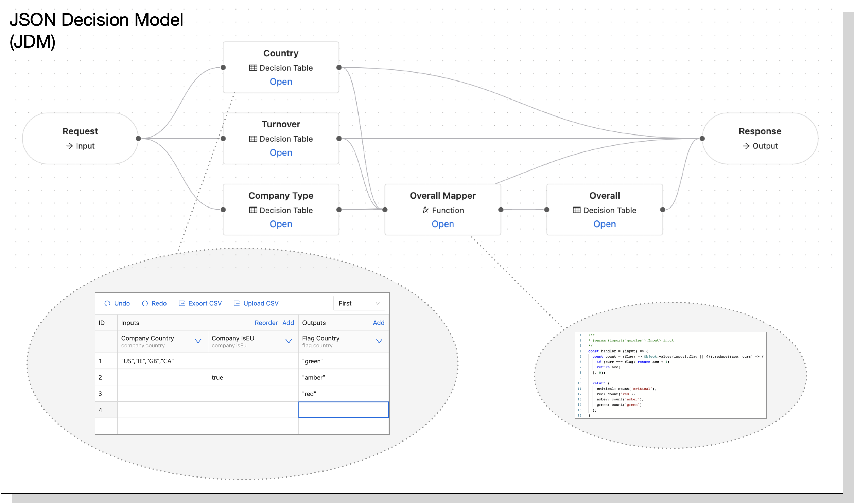Click the Undo icon in the table toolbar
This screenshot has height=504, width=855.
tap(108, 303)
